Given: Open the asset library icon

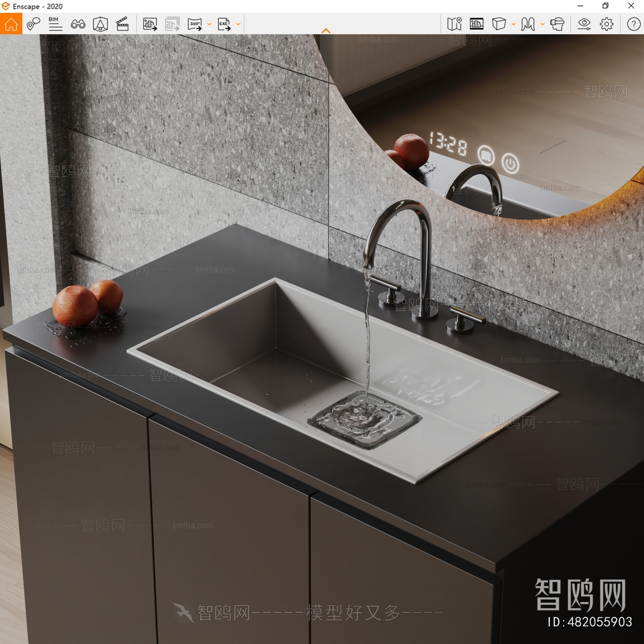Looking at the screenshot, I should tap(477, 24).
